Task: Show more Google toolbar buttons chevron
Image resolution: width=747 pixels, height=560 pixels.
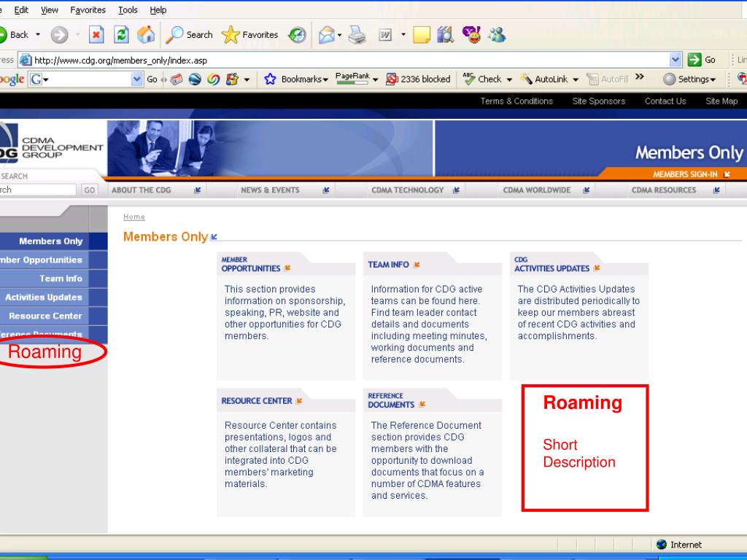Action: pos(640,77)
